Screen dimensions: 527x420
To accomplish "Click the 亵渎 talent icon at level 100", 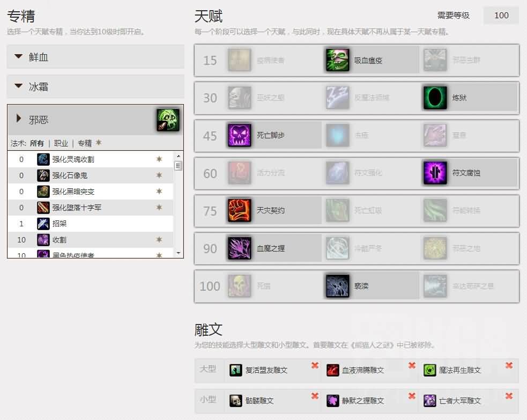I will click(x=337, y=286).
